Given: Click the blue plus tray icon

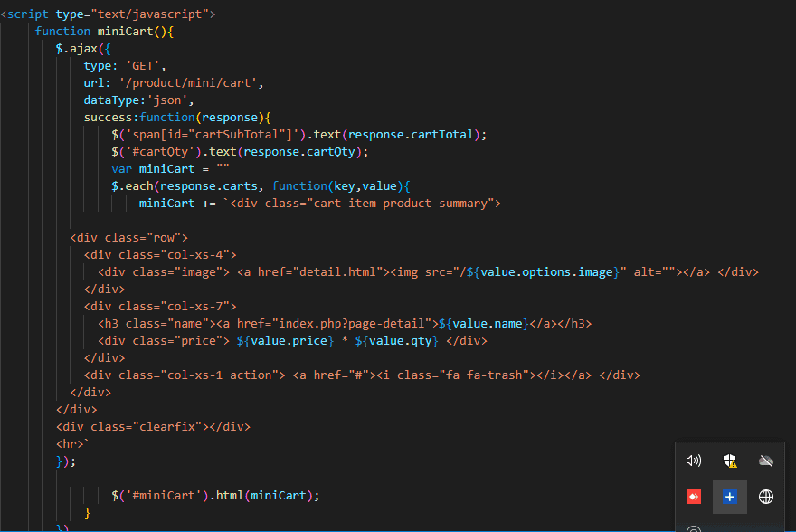Looking at the screenshot, I should click(730, 497).
